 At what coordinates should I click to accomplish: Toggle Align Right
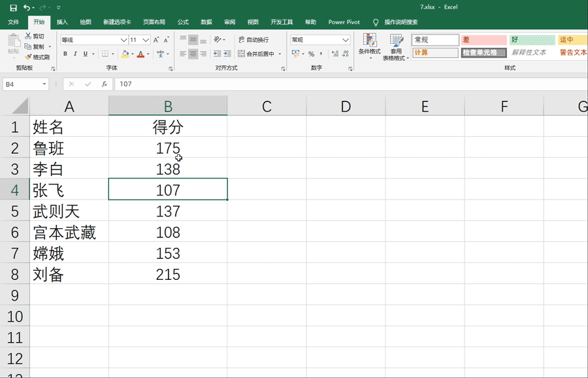(x=203, y=54)
